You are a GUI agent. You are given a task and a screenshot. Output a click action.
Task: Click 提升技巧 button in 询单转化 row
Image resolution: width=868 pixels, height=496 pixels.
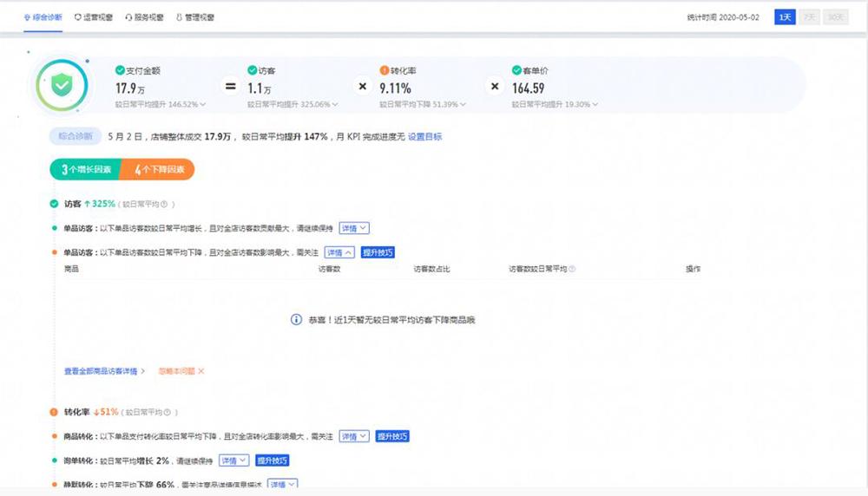tap(272, 460)
